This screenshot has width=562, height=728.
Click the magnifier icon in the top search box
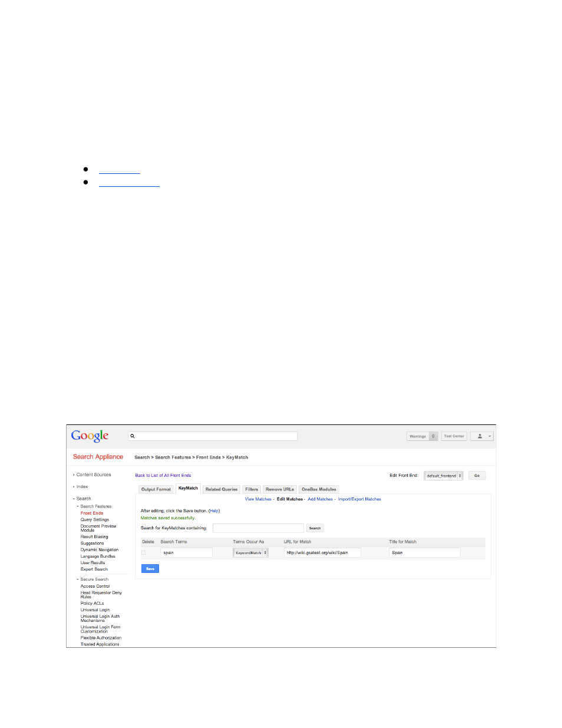pyautogui.click(x=133, y=436)
